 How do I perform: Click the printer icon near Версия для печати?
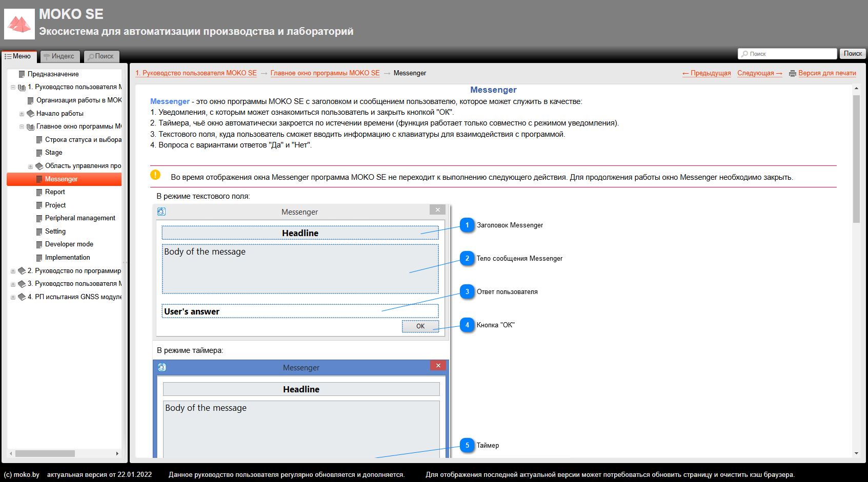[793, 73]
